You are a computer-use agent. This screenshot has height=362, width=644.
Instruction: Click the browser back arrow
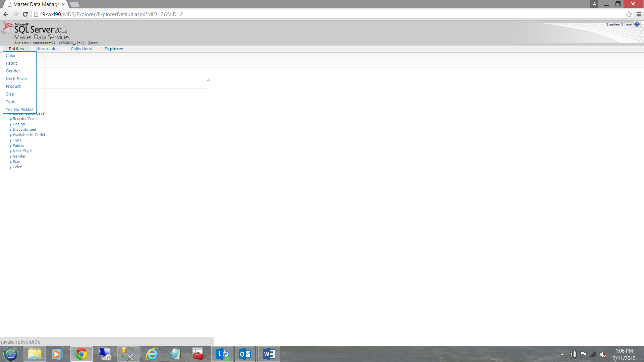[6, 14]
